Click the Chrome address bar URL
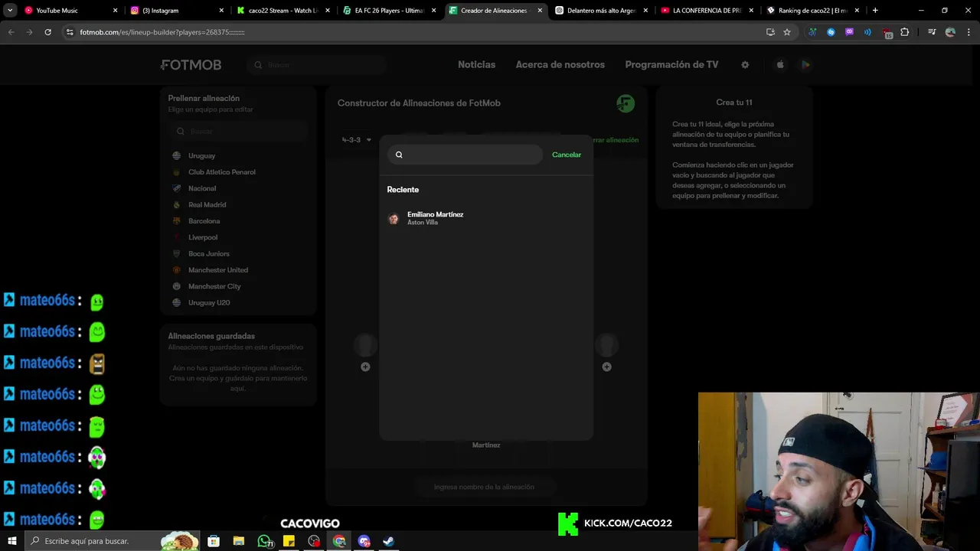Viewport: 980px width, 551px height. tap(162, 32)
